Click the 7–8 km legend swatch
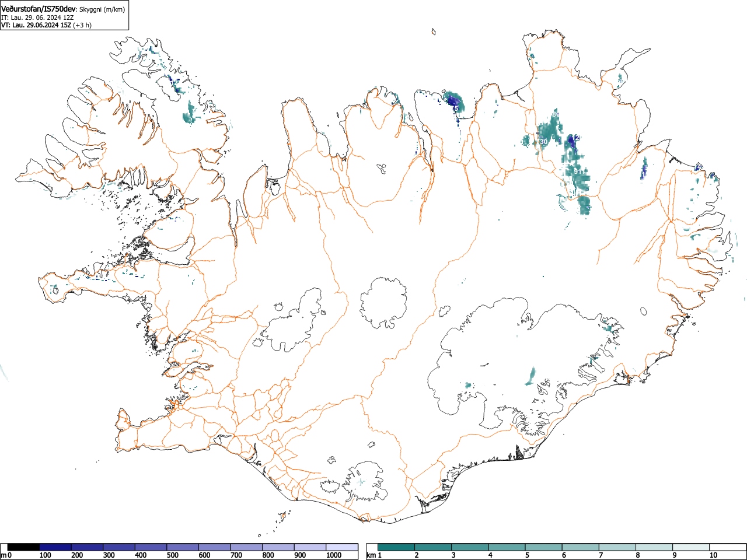This screenshot has height=560, width=747. pyautogui.click(x=617, y=547)
